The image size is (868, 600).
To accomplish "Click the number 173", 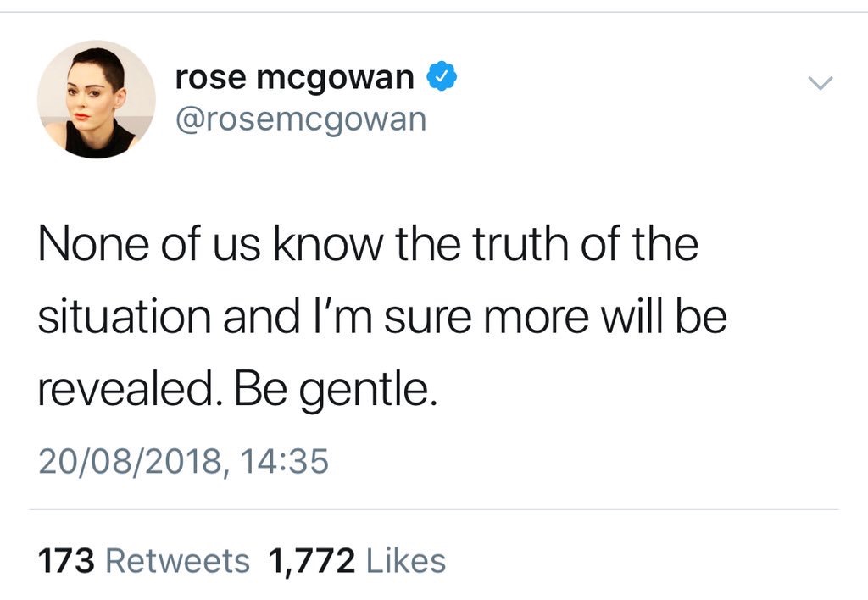I will 66,561.
